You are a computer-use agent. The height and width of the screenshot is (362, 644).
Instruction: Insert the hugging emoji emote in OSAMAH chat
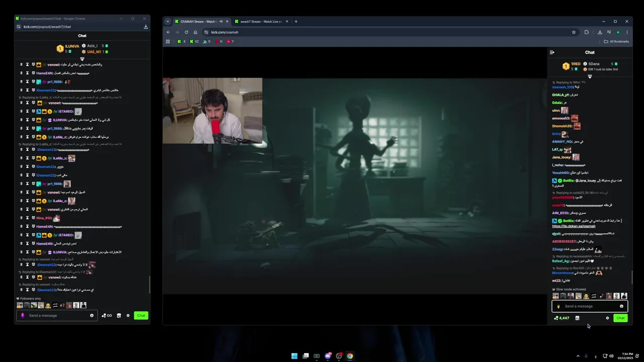click(x=586, y=296)
